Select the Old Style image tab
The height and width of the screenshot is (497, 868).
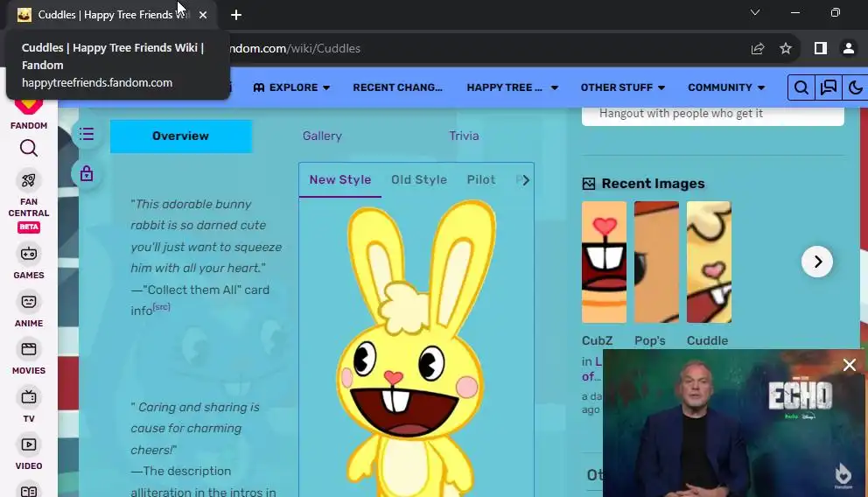[419, 180]
